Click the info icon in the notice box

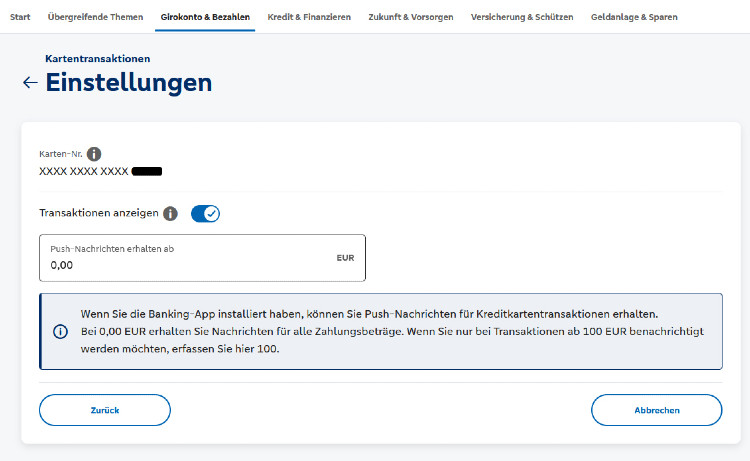(60, 331)
